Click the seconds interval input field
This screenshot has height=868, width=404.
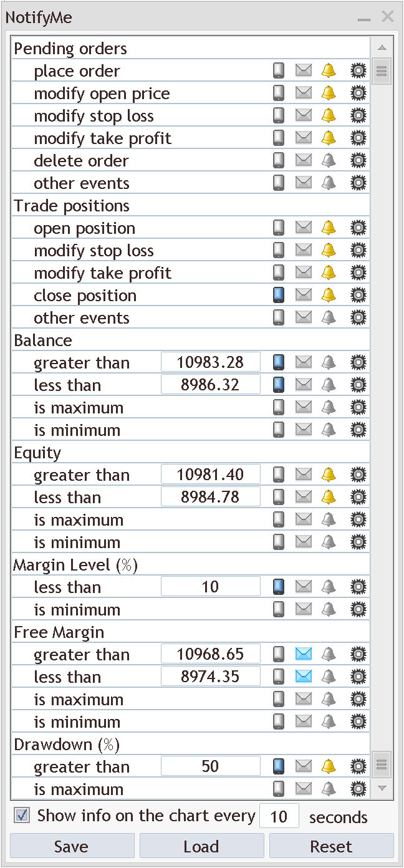coord(279,817)
